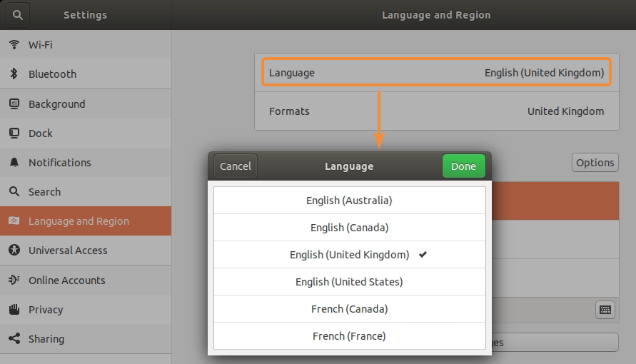Click the Options button
Image resolution: width=636 pixels, height=364 pixels.
(x=595, y=163)
